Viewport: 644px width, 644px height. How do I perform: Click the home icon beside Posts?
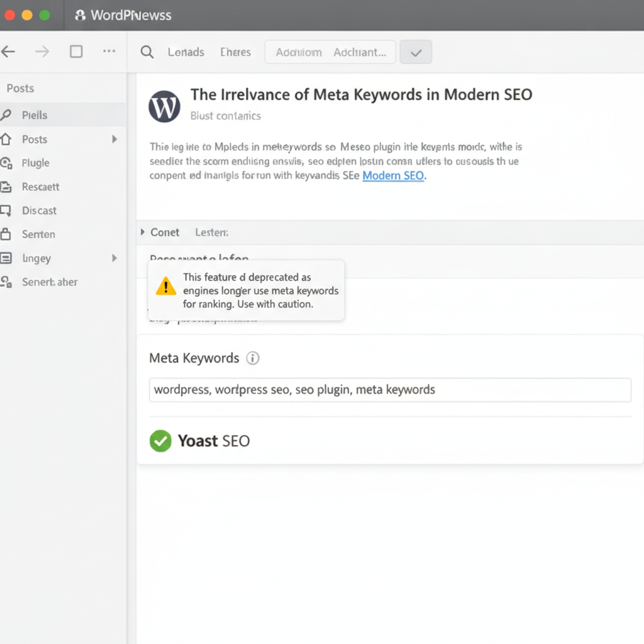click(6, 139)
